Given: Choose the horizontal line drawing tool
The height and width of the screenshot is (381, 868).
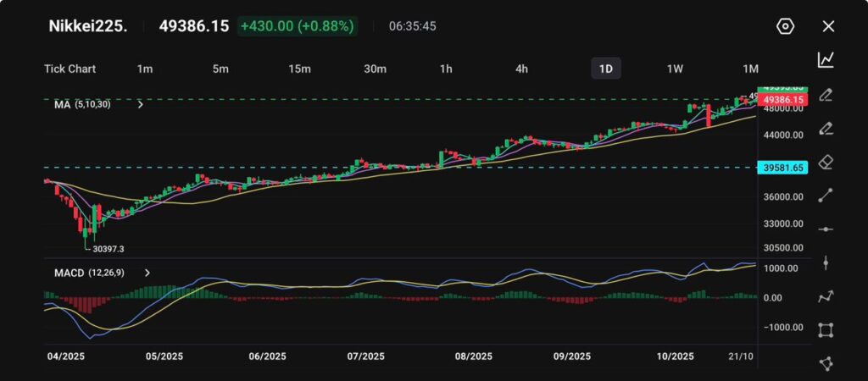Looking at the screenshot, I should pyautogui.click(x=826, y=229).
